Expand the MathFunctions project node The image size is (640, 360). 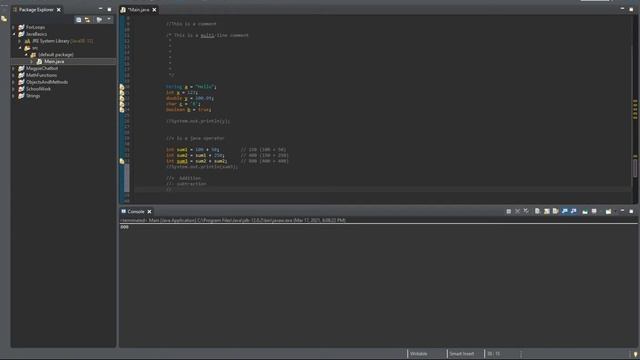(13, 75)
